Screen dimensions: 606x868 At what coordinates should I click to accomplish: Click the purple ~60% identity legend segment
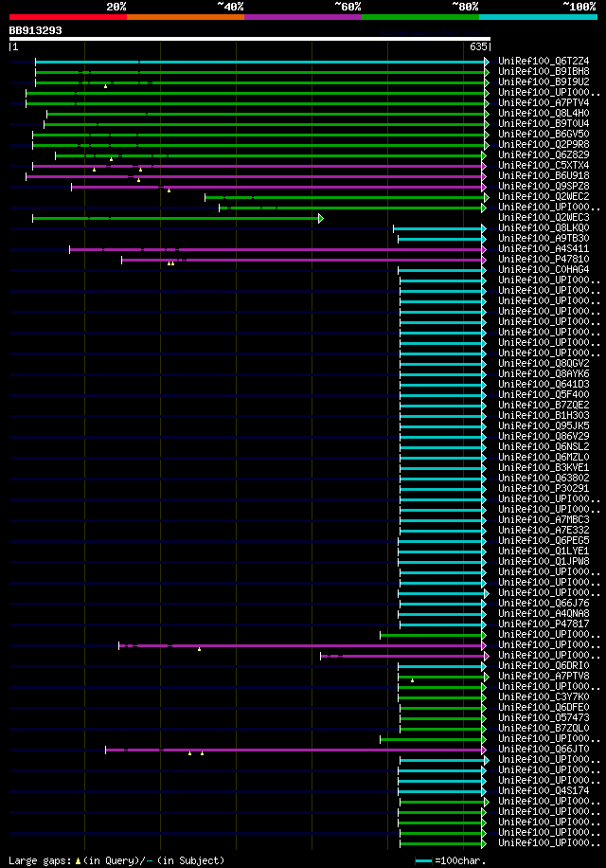pyautogui.click(x=303, y=17)
